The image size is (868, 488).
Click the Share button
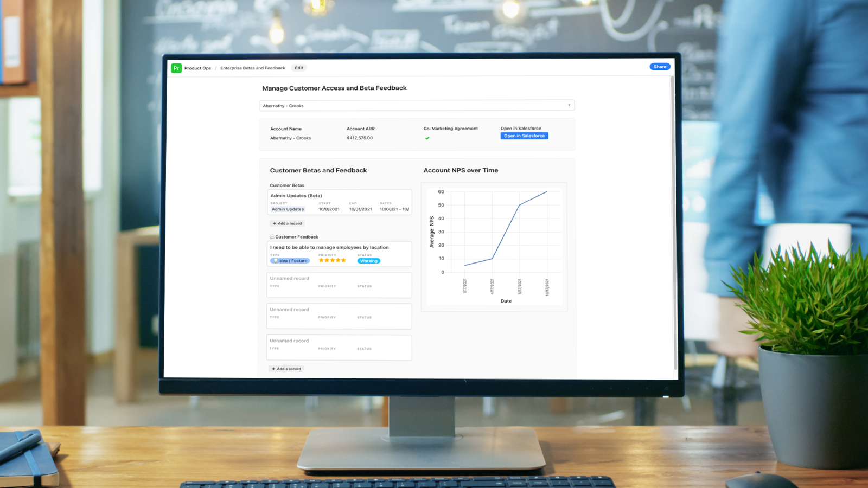point(660,66)
